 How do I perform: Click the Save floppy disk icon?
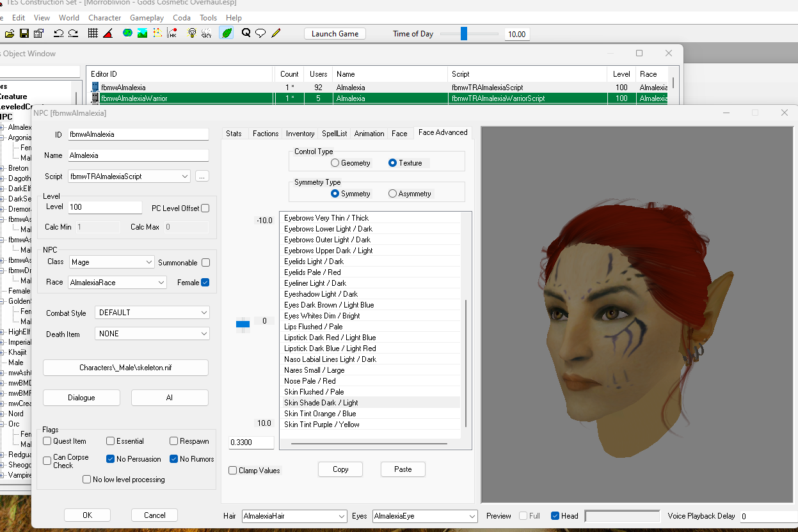coord(24,33)
